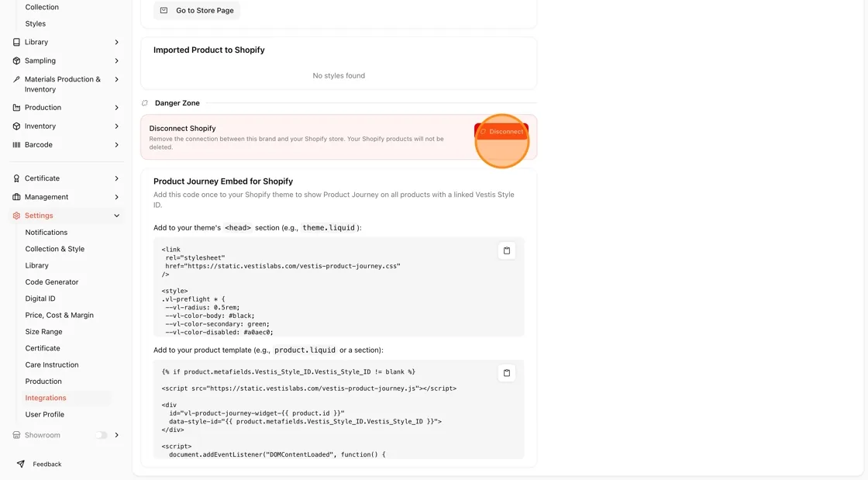Expand the Certificate menu chevron
Screen dimensions: 868x480
(x=117, y=178)
